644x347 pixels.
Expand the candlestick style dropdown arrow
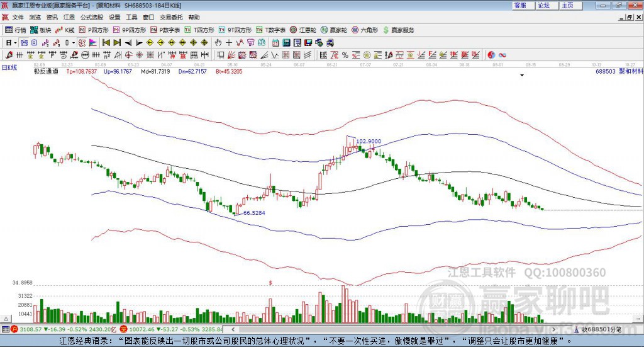pyautogui.click(x=74, y=43)
